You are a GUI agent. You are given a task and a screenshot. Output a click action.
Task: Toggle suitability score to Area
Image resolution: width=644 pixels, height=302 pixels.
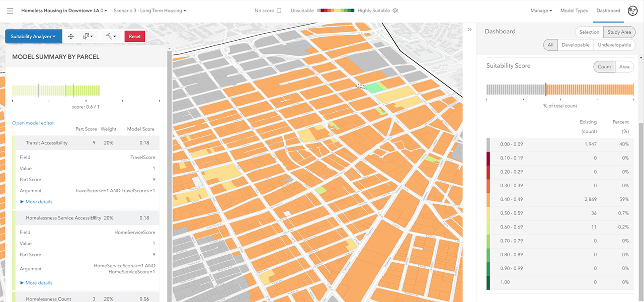click(x=624, y=67)
